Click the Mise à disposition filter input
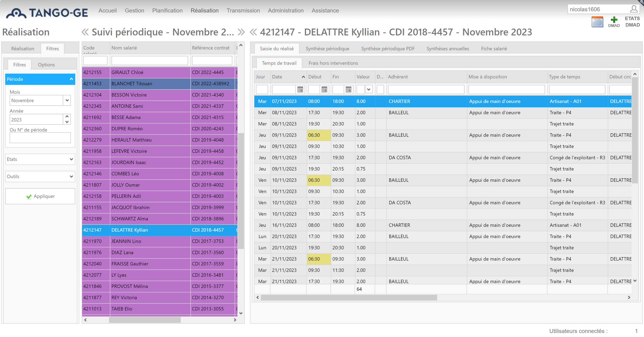Image resolution: width=644 pixels, height=337 pixels. click(x=507, y=90)
